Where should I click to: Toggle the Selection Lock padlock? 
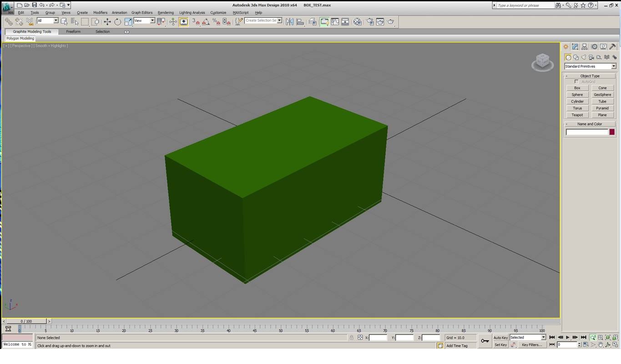pyautogui.click(x=351, y=338)
